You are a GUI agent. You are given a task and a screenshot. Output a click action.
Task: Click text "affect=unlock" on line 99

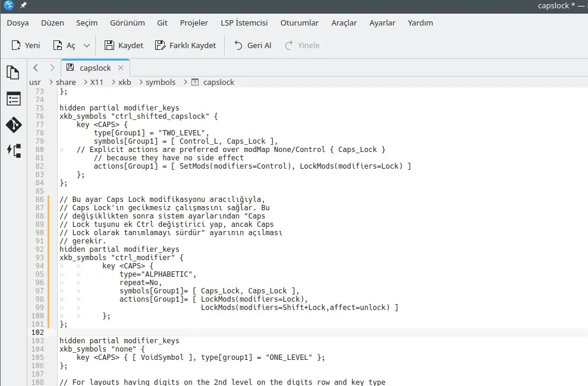(357, 308)
